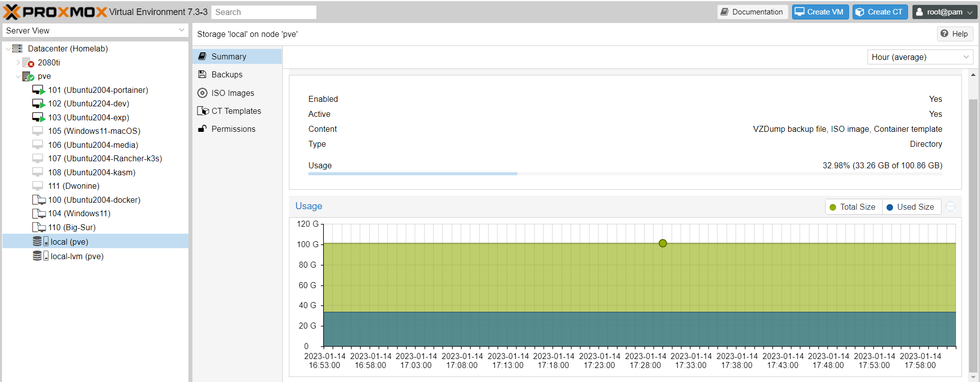Screen dimensions: 980x382
Task: Click stopped VM icon for 108 Ubuntu2004-kasm
Action: (x=37, y=172)
